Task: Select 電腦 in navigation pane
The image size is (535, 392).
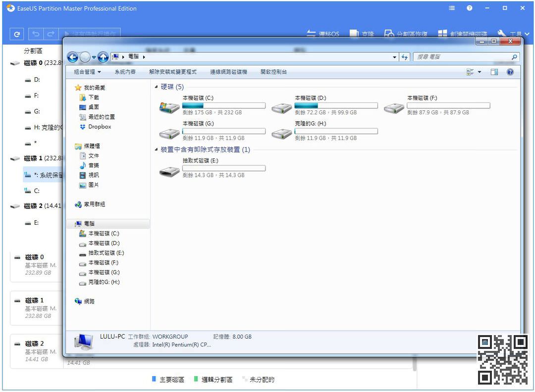Action: coord(108,224)
